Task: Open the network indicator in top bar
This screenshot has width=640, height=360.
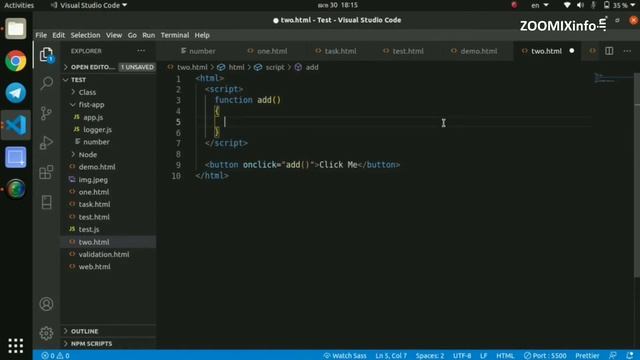Action: click(567, 5)
